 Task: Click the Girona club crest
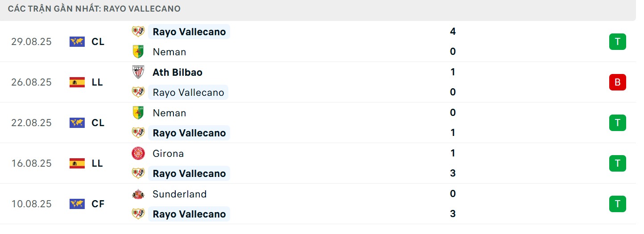pyautogui.click(x=138, y=153)
